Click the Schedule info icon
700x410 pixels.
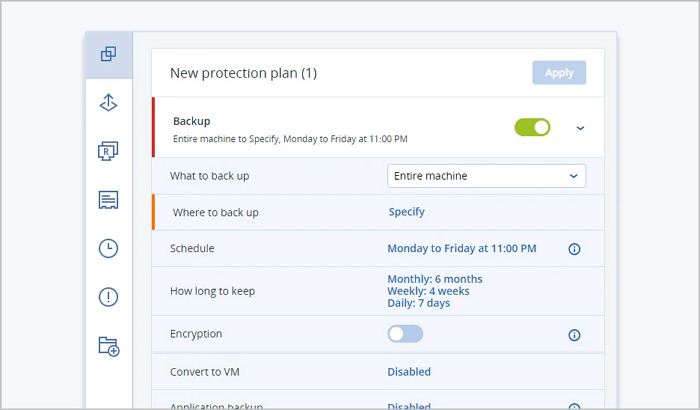[x=574, y=249]
